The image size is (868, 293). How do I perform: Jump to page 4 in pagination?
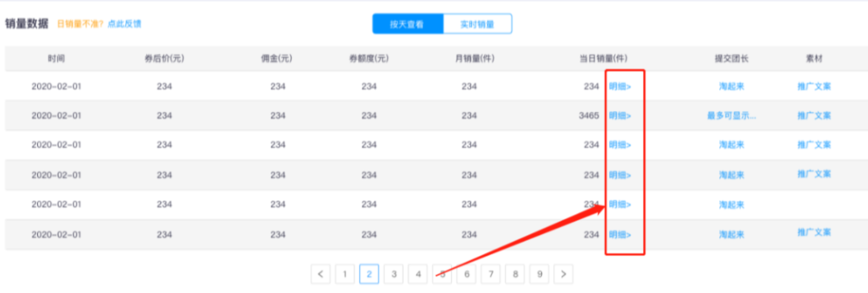418,274
